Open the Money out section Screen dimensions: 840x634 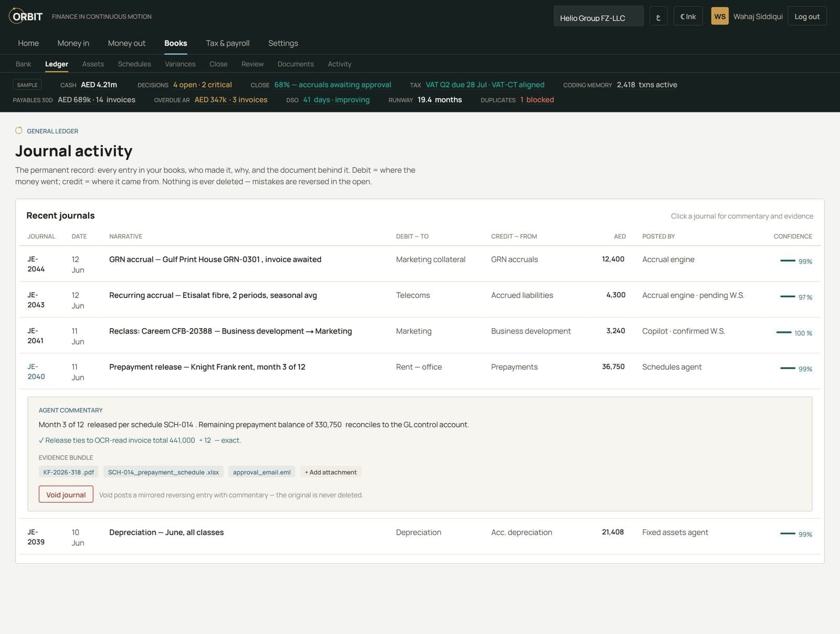tap(127, 43)
